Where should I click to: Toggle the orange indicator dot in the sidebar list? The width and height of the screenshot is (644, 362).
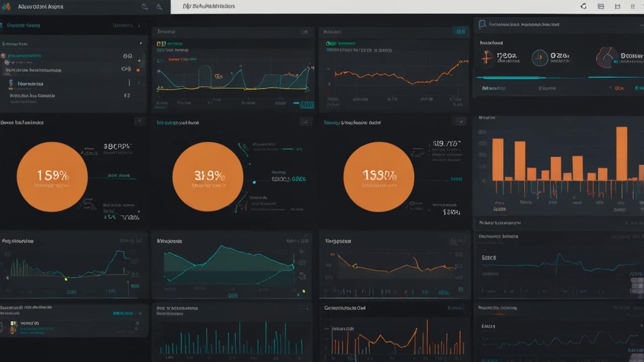pyautogui.click(x=138, y=70)
